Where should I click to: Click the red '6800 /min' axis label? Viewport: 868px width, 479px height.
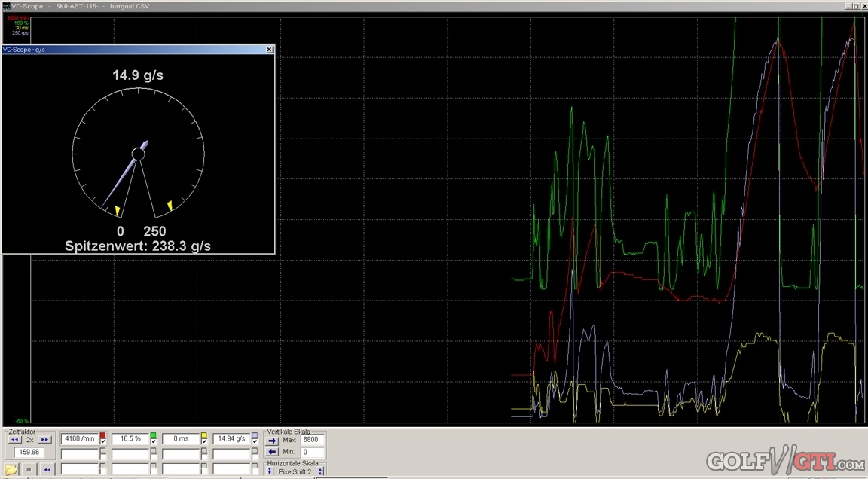point(18,18)
